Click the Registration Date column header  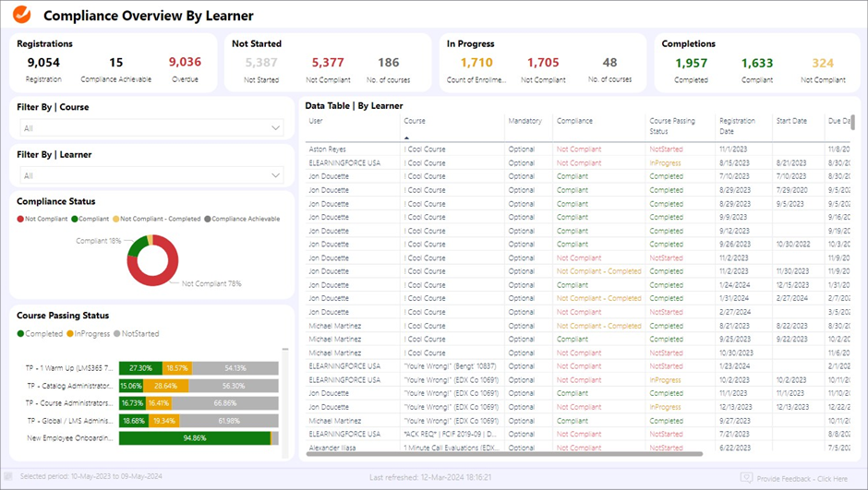click(x=737, y=125)
